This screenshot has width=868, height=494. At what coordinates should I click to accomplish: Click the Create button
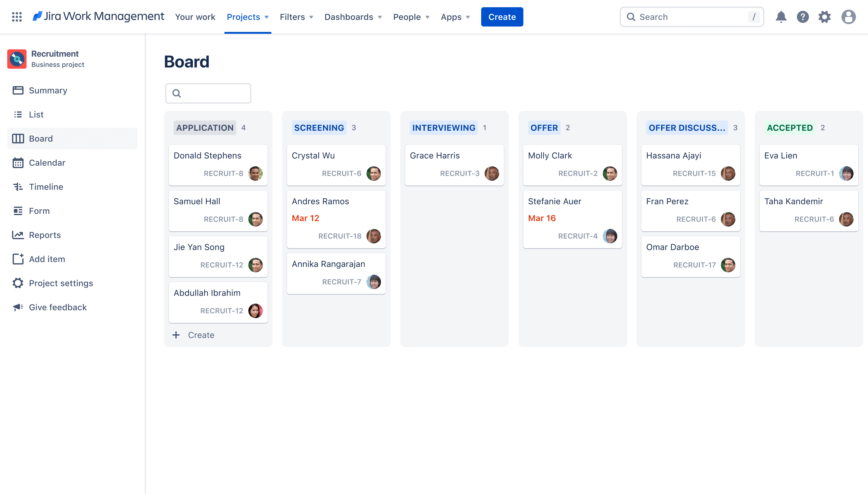pyautogui.click(x=502, y=17)
